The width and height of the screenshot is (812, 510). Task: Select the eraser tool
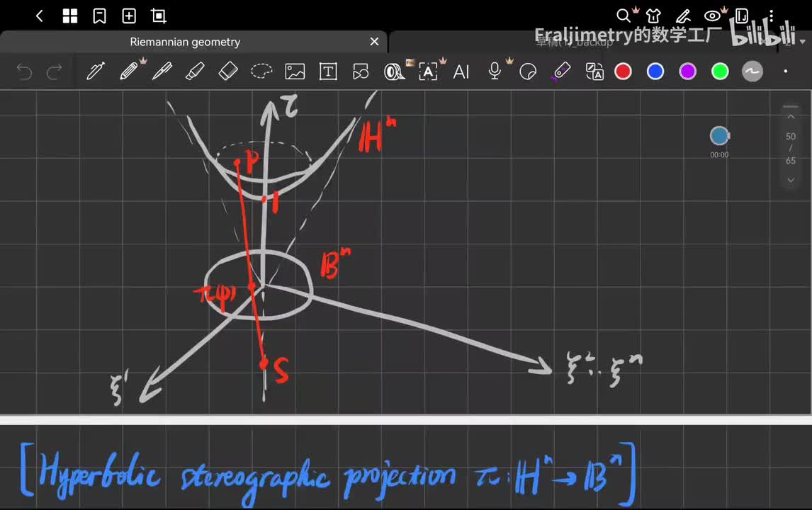(x=228, y=72)
